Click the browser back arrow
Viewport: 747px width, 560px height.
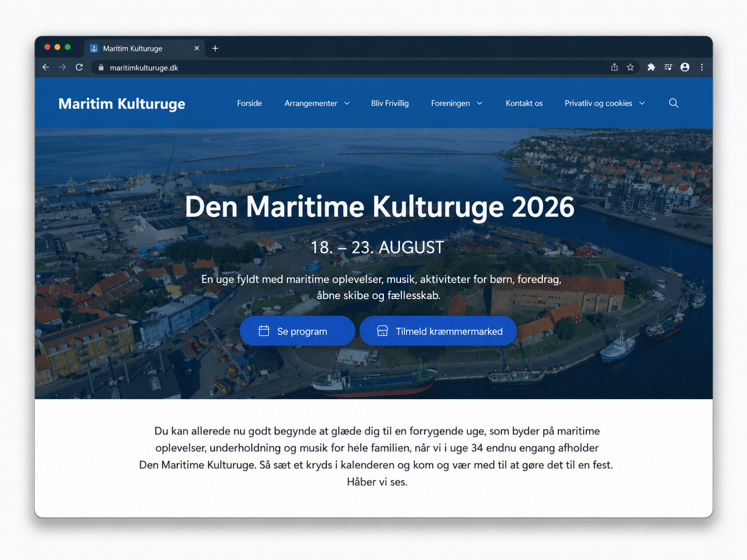[46, 67]
